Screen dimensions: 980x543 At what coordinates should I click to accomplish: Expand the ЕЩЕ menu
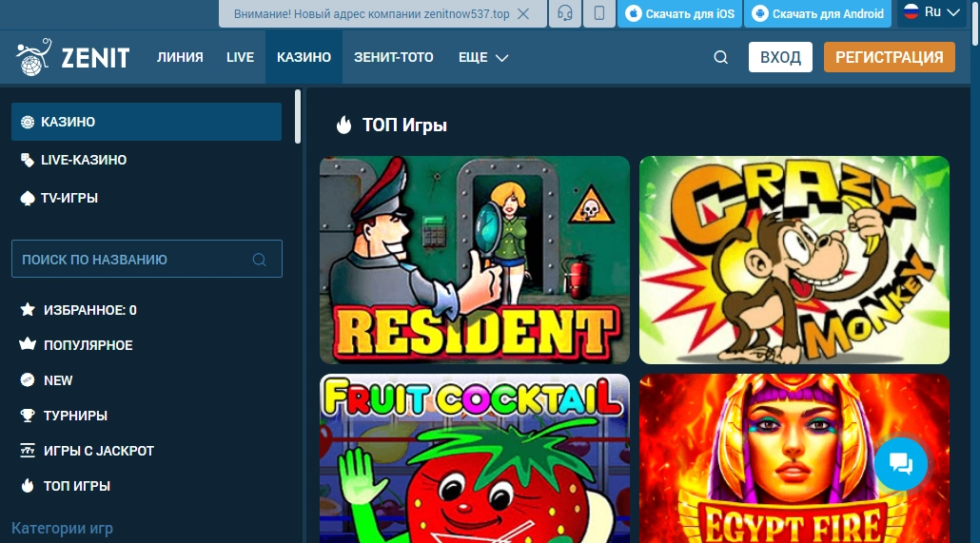click(x=483, y=57)
